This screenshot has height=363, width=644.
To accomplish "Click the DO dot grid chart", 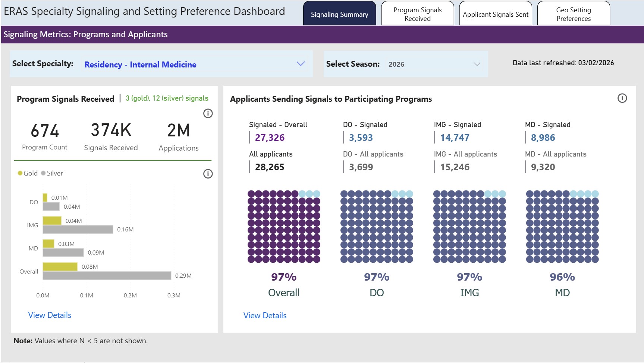I will pos(377,227).
